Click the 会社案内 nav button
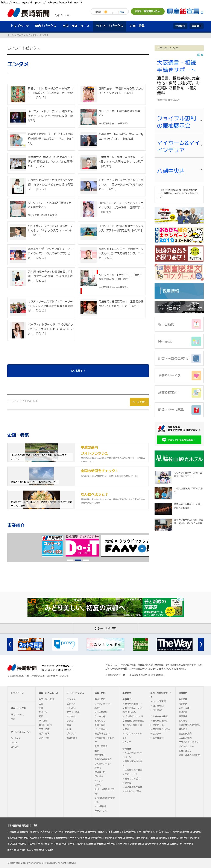Screen dimensions: 211x868 click(180, 26)
